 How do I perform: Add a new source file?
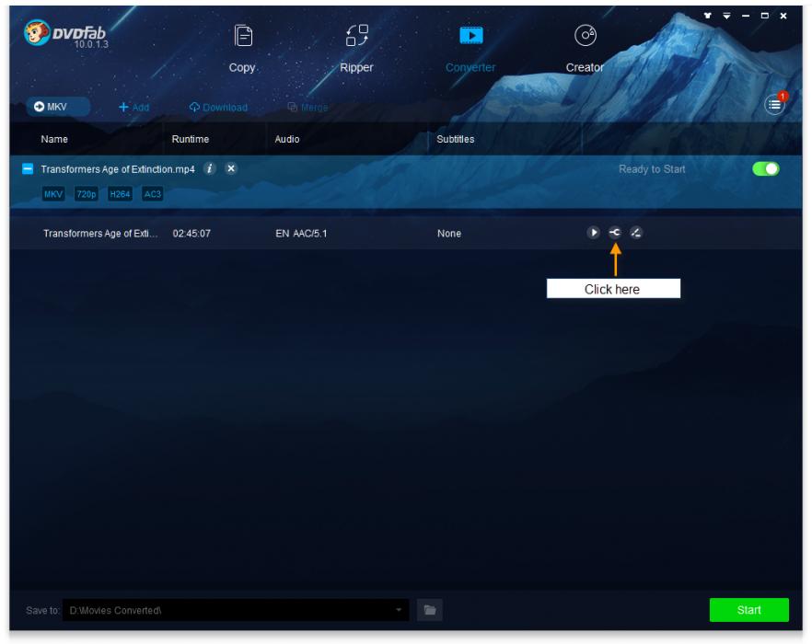coord(134,107)
